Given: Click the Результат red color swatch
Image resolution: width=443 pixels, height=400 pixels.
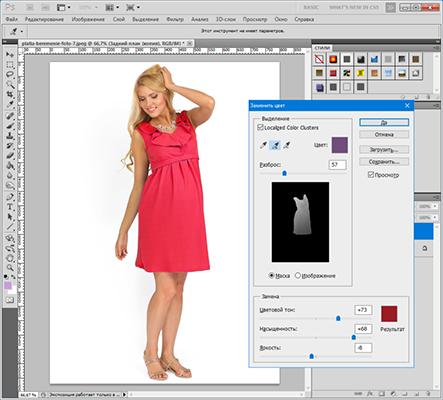Looking at the screenshot, I should (x=389, y=314).
